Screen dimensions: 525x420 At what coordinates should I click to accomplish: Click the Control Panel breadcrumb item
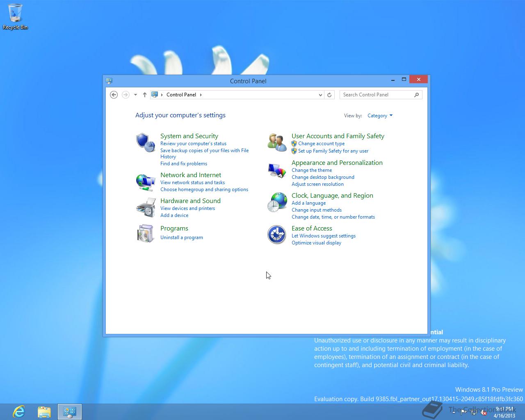pyautogui.click(x=181, y=95)
